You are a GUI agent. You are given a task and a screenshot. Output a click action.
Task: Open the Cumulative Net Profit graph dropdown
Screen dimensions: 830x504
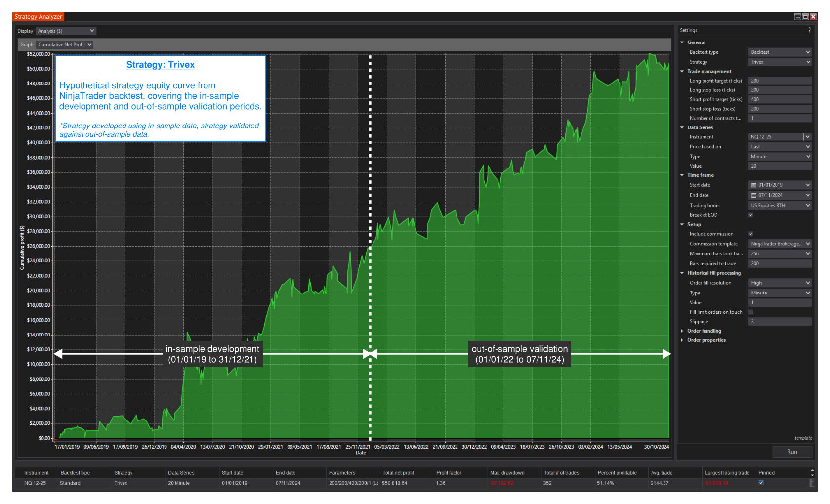pos(65,45)
